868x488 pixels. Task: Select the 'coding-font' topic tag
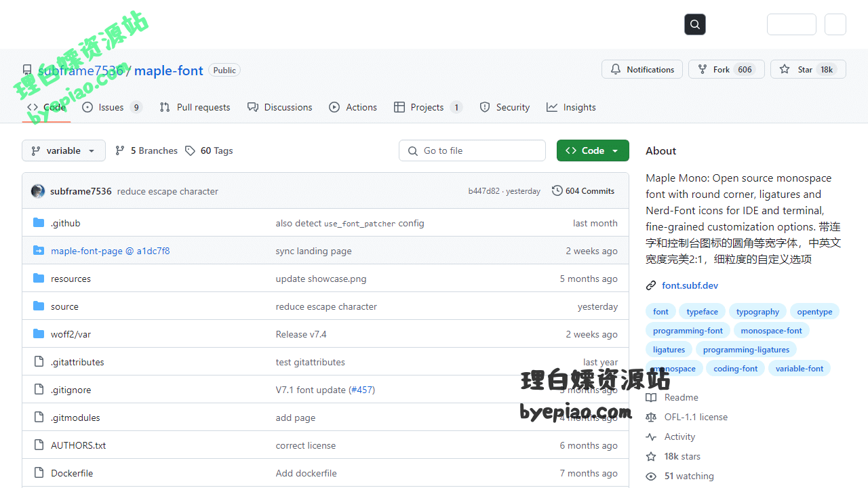tap(735, 369)
